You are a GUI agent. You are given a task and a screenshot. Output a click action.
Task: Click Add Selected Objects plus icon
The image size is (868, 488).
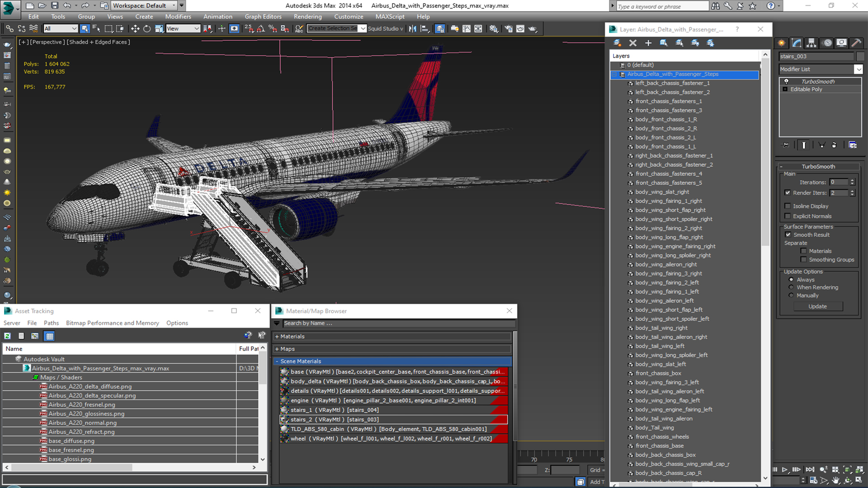point(648,43)
